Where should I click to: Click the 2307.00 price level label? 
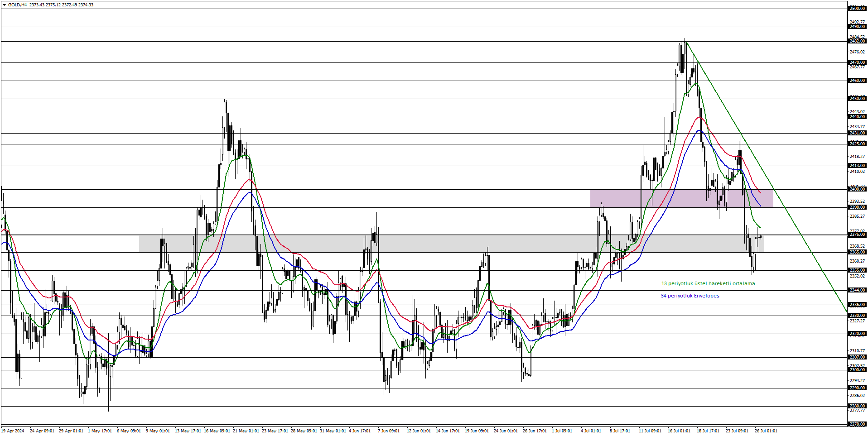[857, 357]
